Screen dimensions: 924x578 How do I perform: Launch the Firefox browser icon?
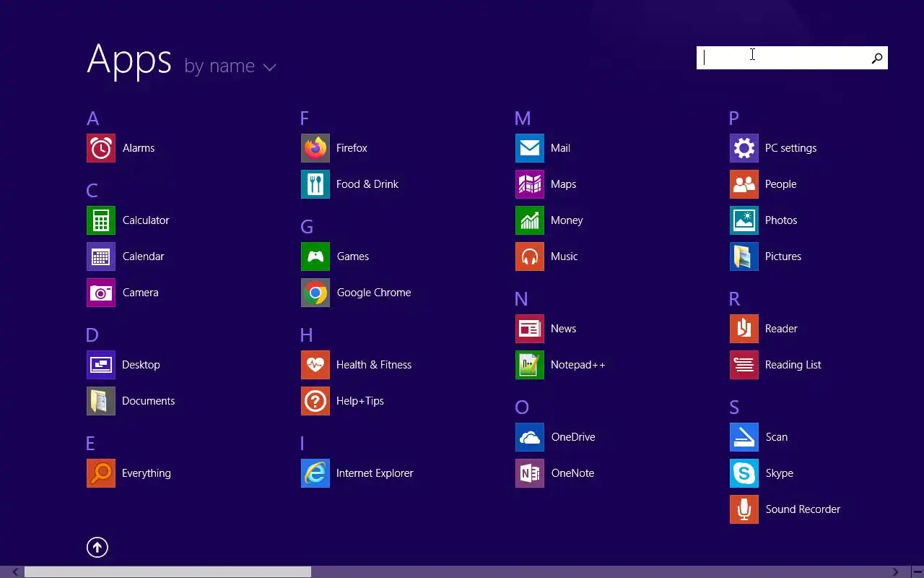tap(315, 148)
